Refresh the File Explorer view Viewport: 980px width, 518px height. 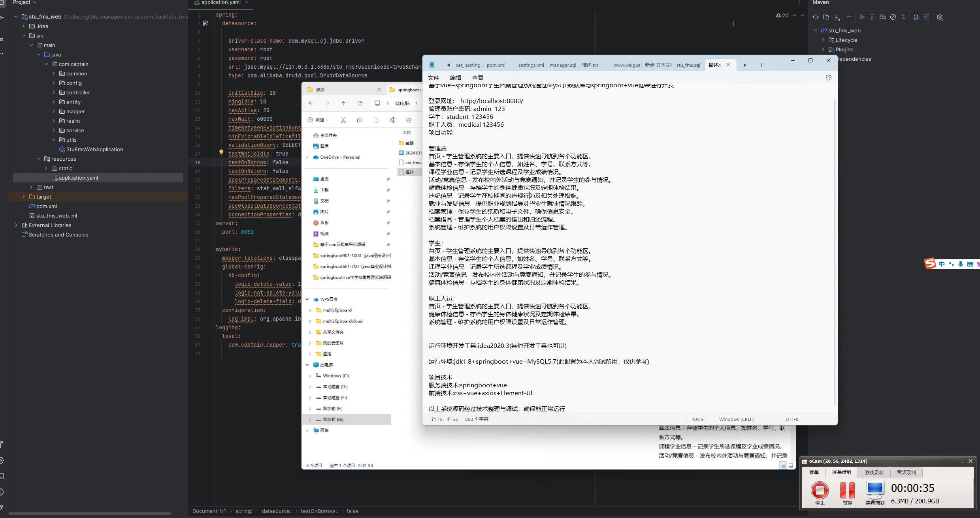pyautogui.click(x=360, y=103)
